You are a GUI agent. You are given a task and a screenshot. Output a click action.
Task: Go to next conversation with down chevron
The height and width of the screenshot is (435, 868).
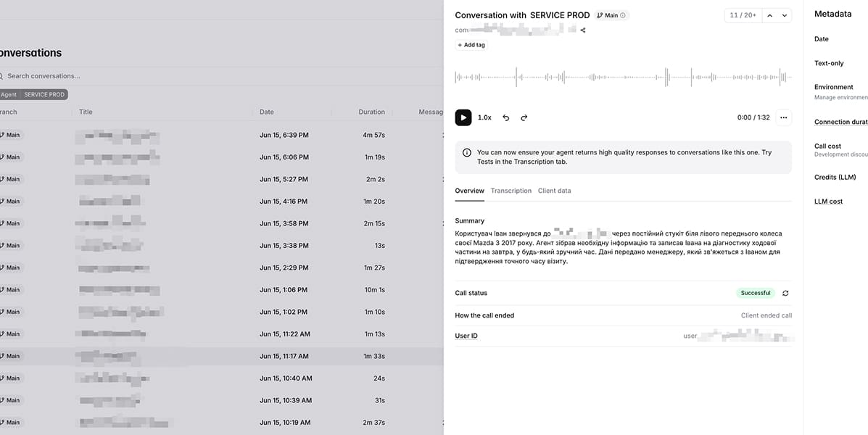coord(785,15)
